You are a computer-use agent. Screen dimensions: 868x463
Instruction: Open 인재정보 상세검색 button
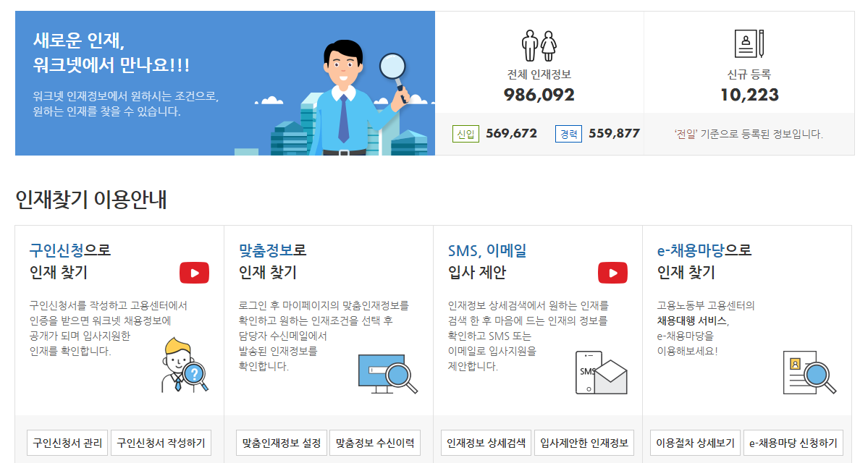pyautogui.click(x=486, y=443)
